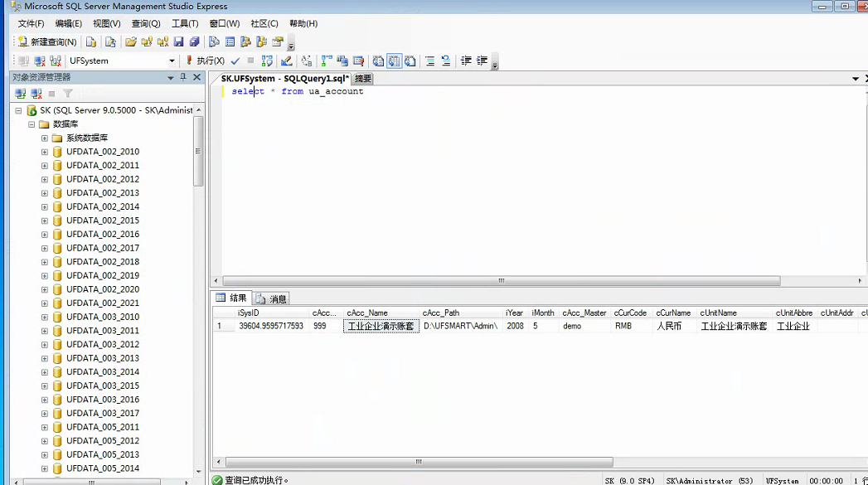Parse the query with the blue checkmark
The width and height of the screenshot is (868, 485).
click(x=235, y=61)
